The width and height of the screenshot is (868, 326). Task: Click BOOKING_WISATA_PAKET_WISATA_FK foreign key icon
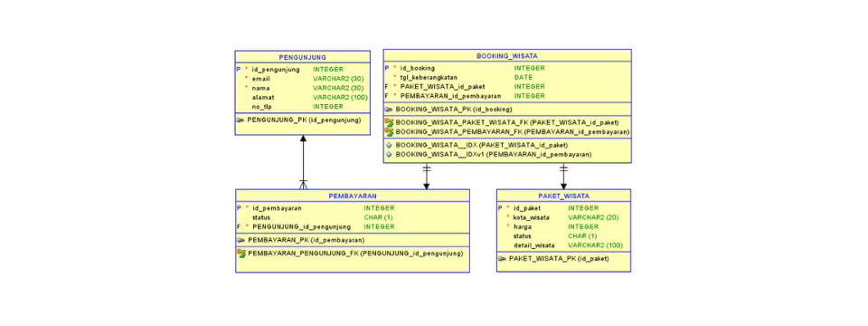tap(389, 122)
